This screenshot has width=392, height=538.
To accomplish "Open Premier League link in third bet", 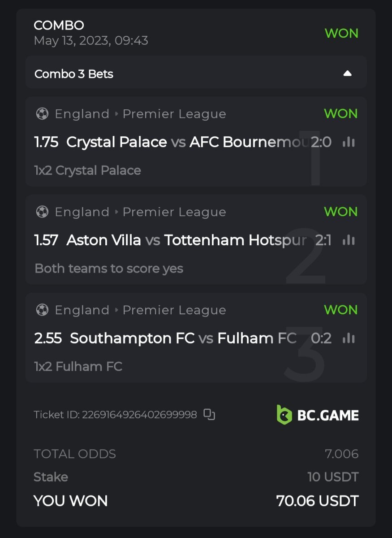I will pos(174,310).
